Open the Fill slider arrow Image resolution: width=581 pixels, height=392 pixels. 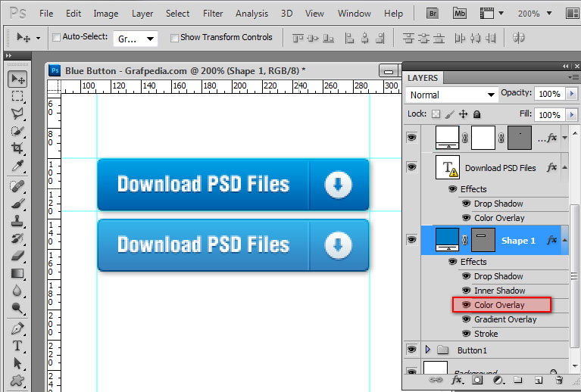point(572,115)
